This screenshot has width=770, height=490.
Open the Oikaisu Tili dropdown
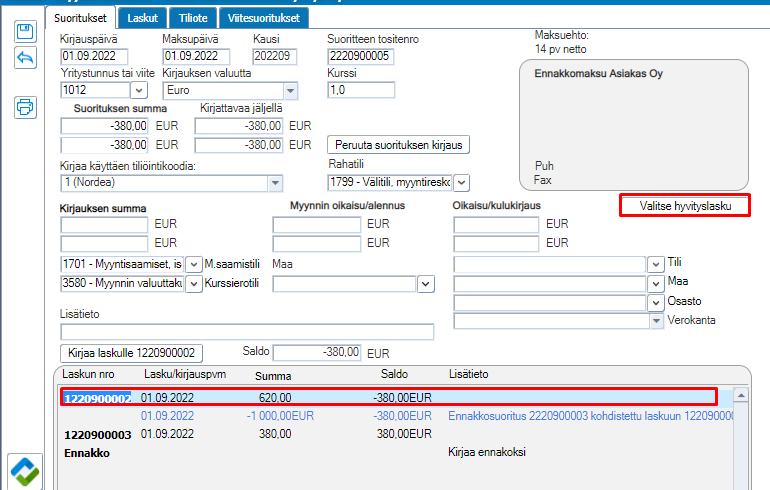tap(656, 265)
